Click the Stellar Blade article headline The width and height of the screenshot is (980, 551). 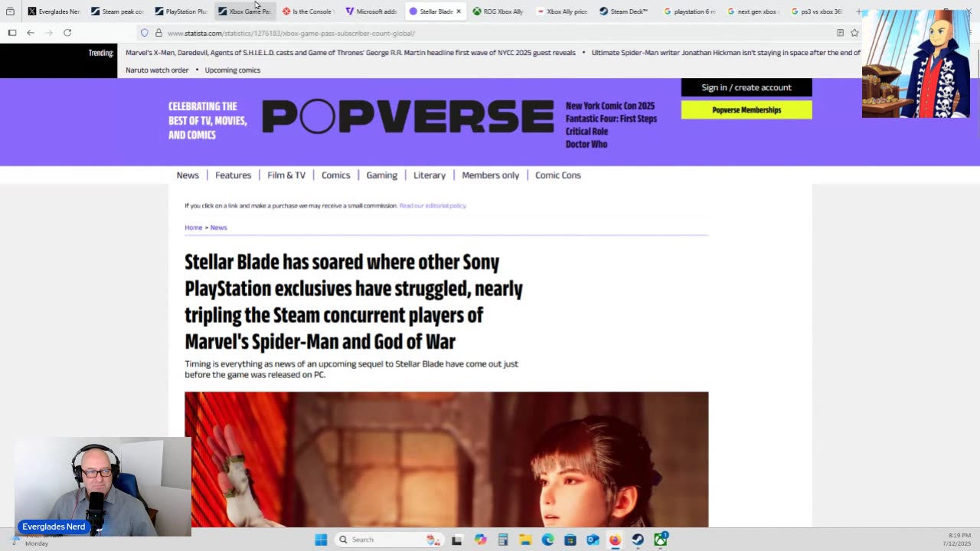coord(354,302)
